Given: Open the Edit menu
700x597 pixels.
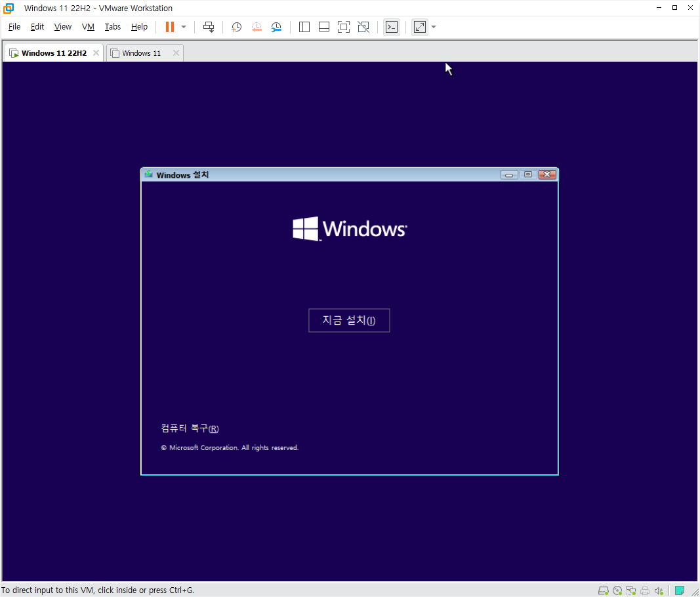Looking at the screenshot, I should (37, 27).
